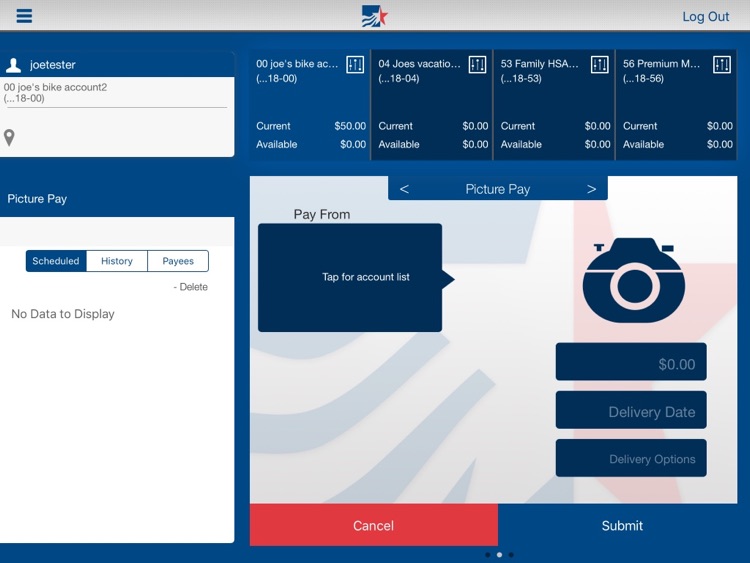The height and width of the screenshot is (563, 750).
Task: Select the 00 joe's bike account card
Action: (310, 105)
